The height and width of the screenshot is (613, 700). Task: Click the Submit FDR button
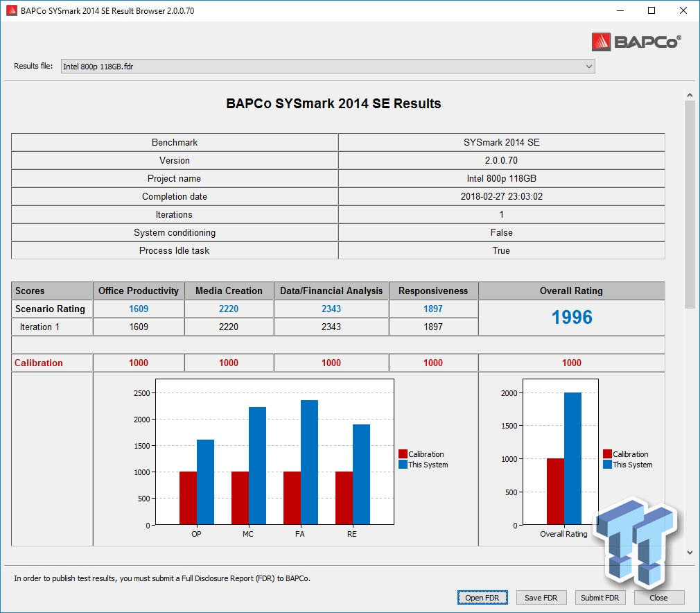click(600, 597)
